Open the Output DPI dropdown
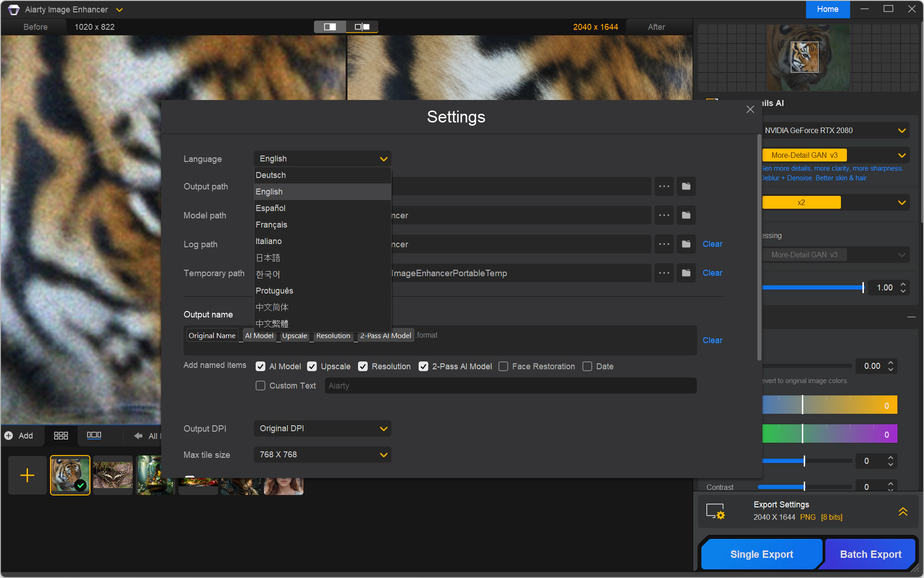 coord(322,428)
